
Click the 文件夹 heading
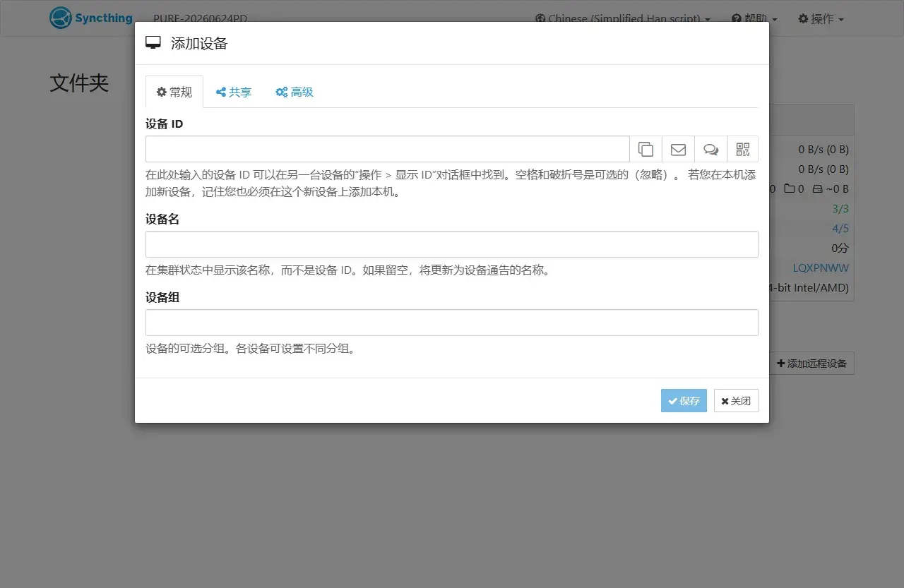pos(79,83)
